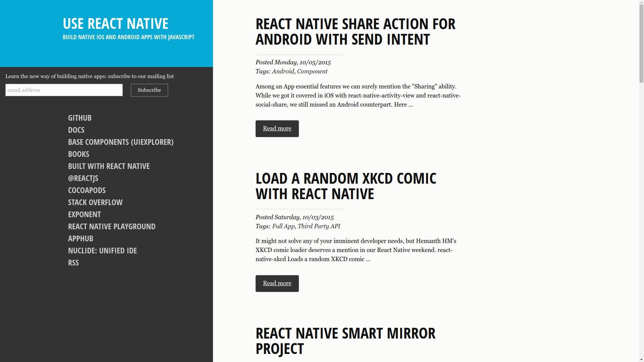Open Nuclide: Unified IDE link
The height and width of the screenshot is (362, 644).
click(102, 251)
